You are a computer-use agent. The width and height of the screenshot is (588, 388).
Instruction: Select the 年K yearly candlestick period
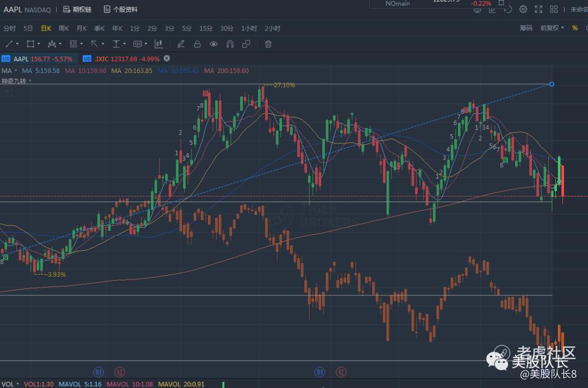(x=118, y=28)
